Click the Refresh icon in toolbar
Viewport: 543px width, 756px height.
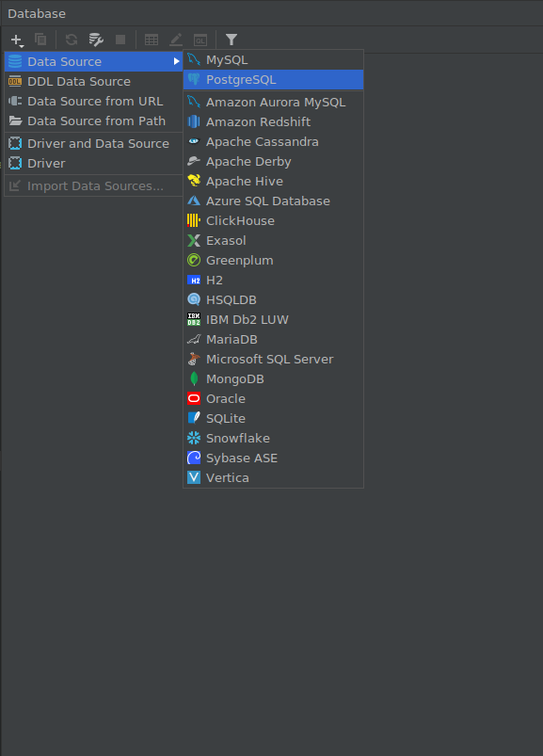[72, 40]
